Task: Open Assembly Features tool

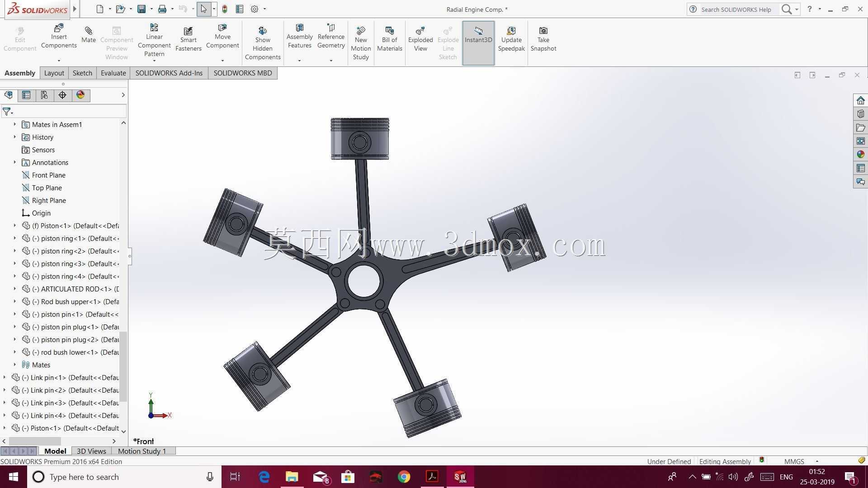Action: pyautogui.click(x=299, y=36)
